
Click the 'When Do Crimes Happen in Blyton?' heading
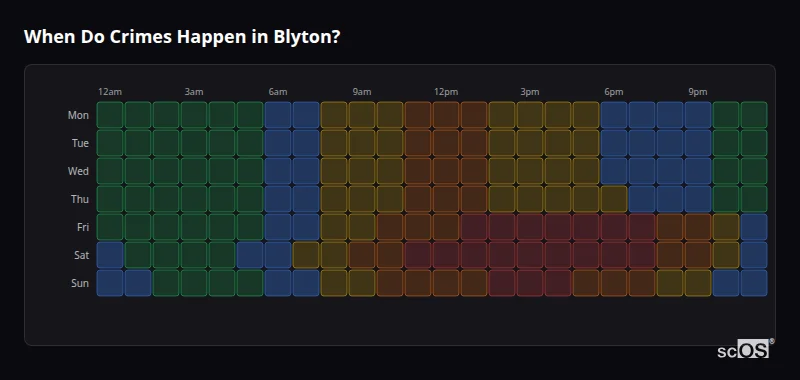[182, 37]
